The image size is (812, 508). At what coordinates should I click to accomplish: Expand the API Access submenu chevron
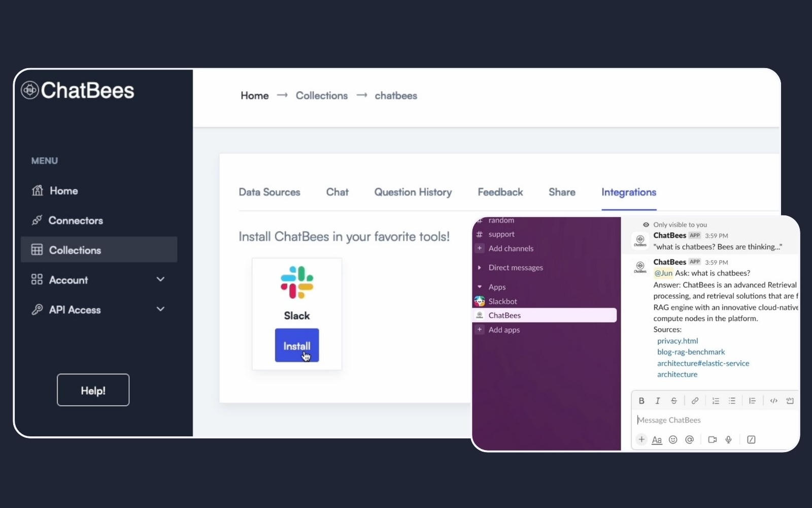tap(160, 309)
